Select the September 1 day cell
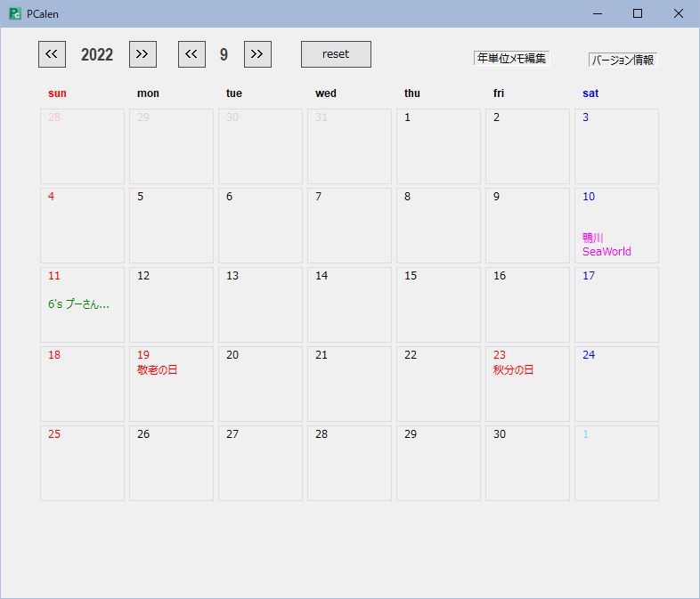 [x=438, y=146]
